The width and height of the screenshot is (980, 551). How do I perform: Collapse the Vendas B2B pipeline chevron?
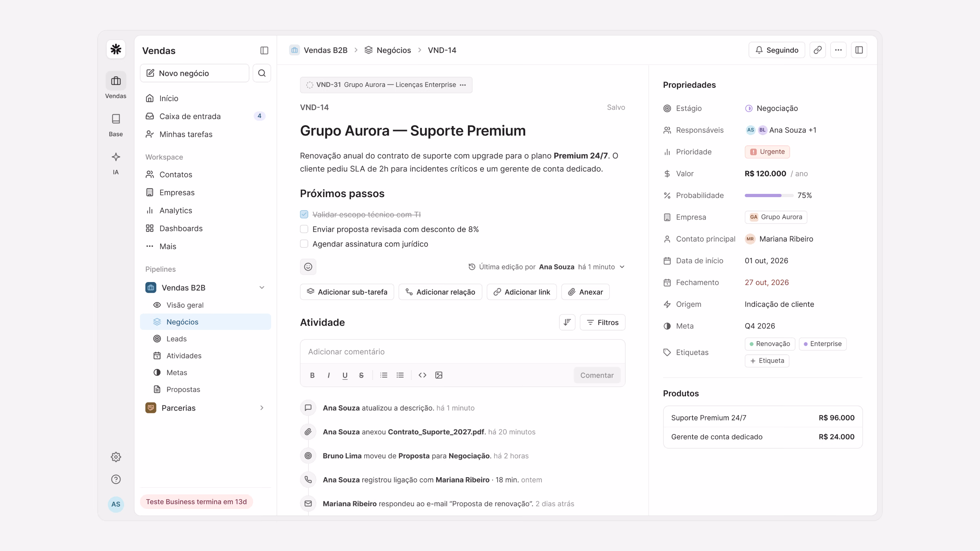tap(262, 288)
